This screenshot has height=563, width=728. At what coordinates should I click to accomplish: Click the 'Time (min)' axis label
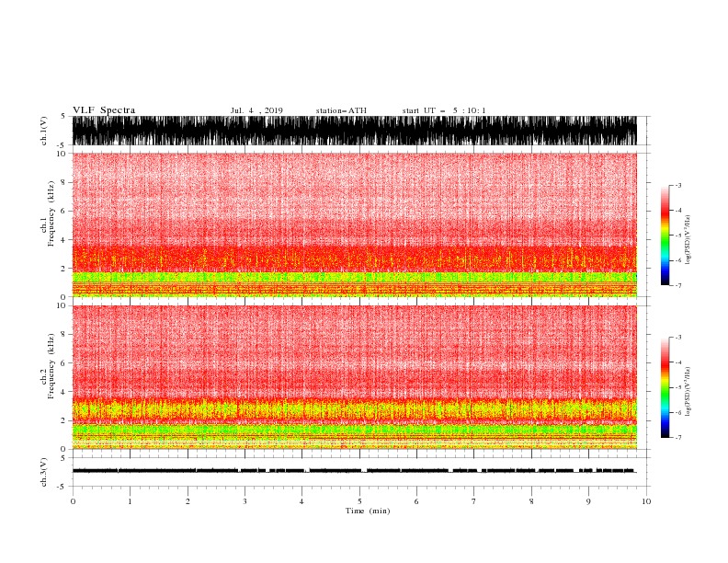tap(368, 511)
